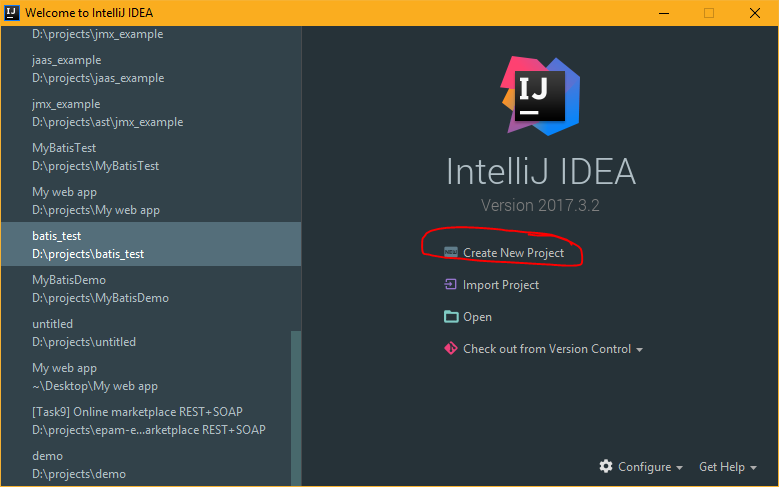Open My web app in D:\projects
This screenshot has height=487, width=779.
click(151, 201)
